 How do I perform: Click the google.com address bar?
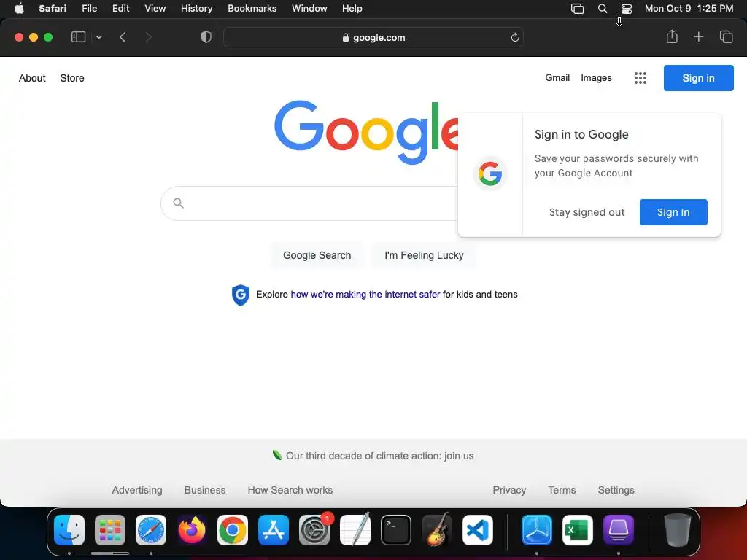tap(373, 38)
